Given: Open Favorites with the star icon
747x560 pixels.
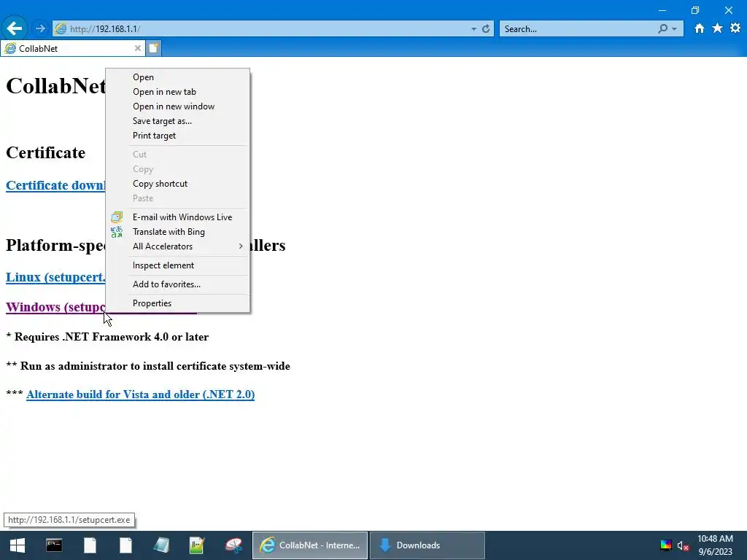Looking at the screenshot, I should click(x=717, y=28).
